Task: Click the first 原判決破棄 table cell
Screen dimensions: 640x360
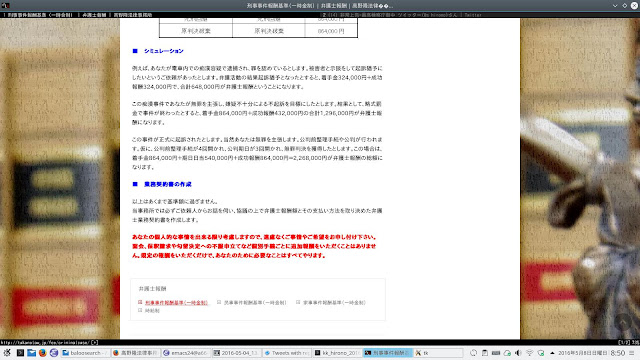Action: 196,31
